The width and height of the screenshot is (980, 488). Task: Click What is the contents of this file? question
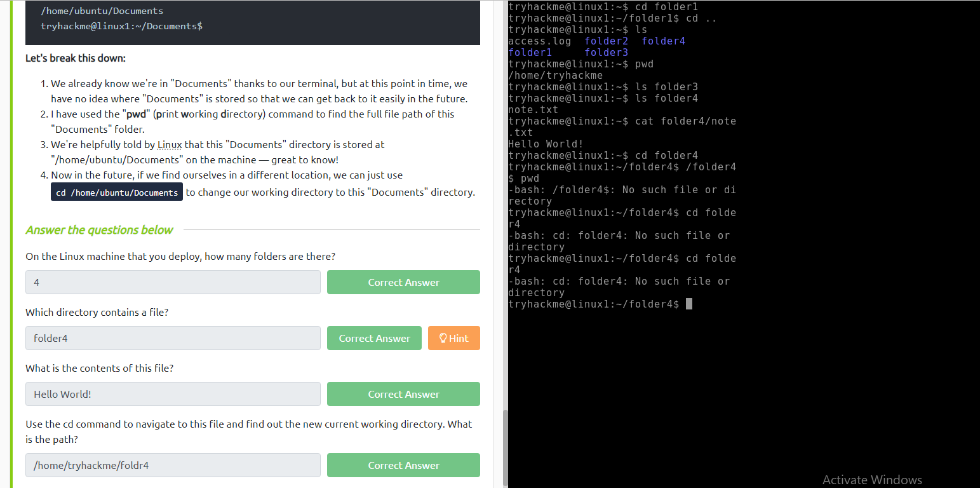(99, 368)
